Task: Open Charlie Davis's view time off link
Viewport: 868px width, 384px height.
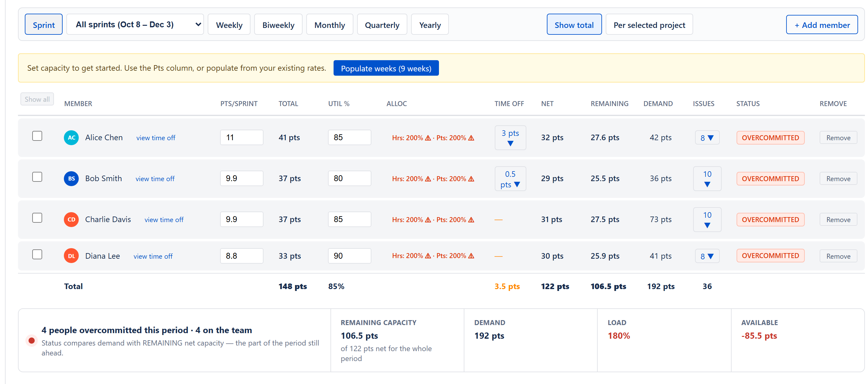Action: coord(164,220)
